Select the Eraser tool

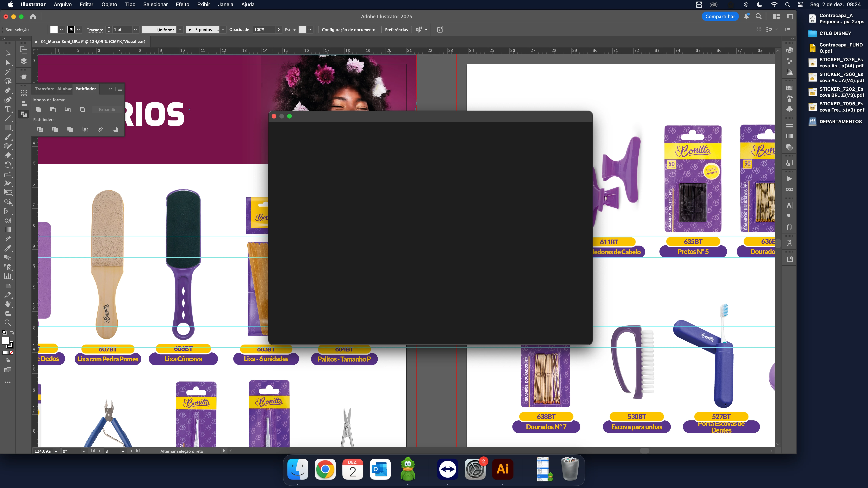coord(7,155)
